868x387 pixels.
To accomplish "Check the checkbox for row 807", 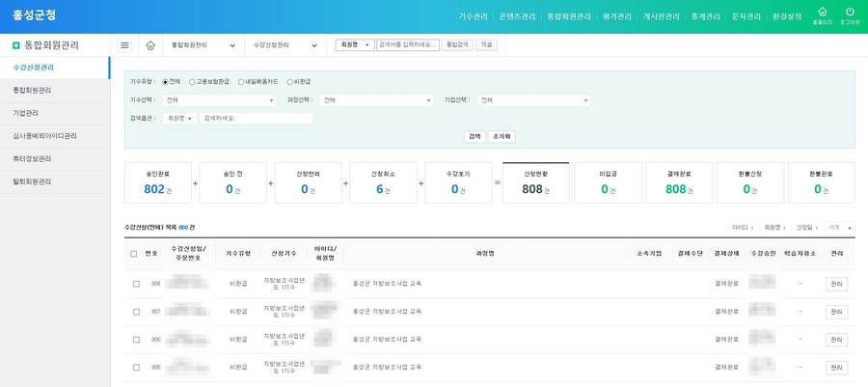I will [x=136, y=312].
